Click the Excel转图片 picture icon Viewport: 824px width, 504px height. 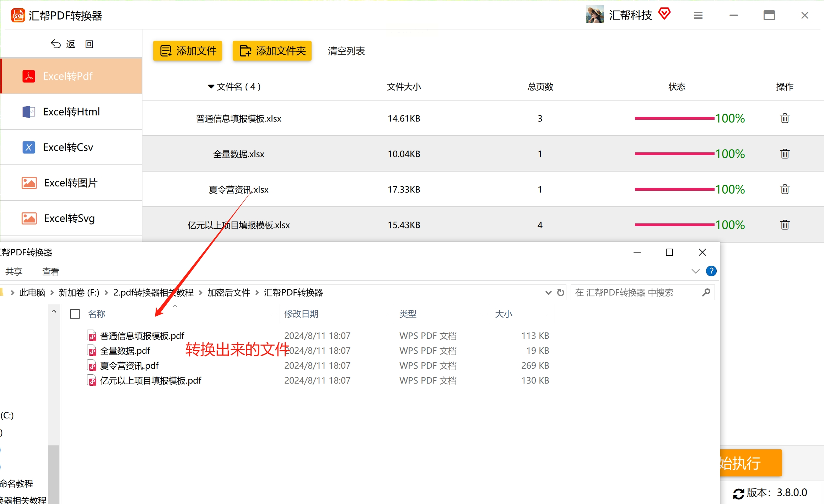(29, 183)
